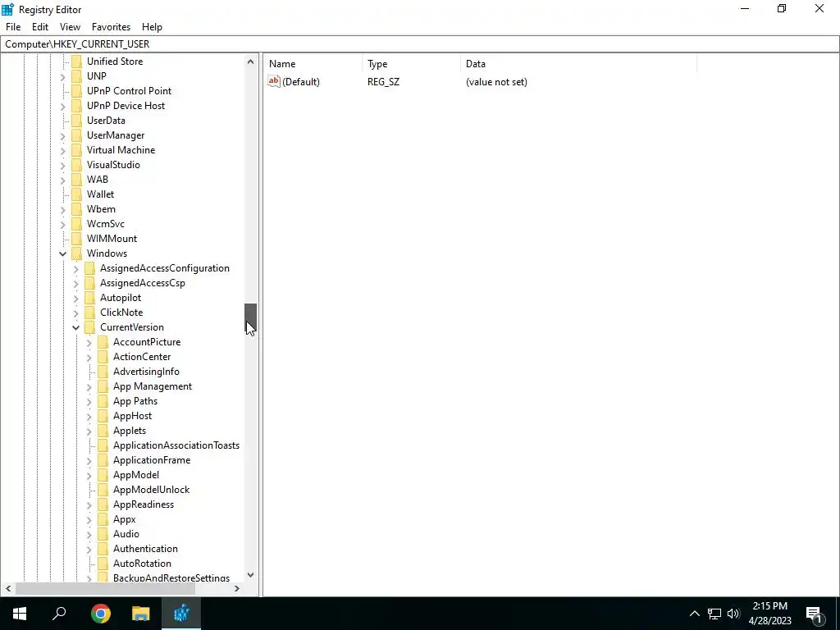Select the AssignedAccessCsp folder icon
The height and width of the screenshot is (630, 840).
click(90, 283)
